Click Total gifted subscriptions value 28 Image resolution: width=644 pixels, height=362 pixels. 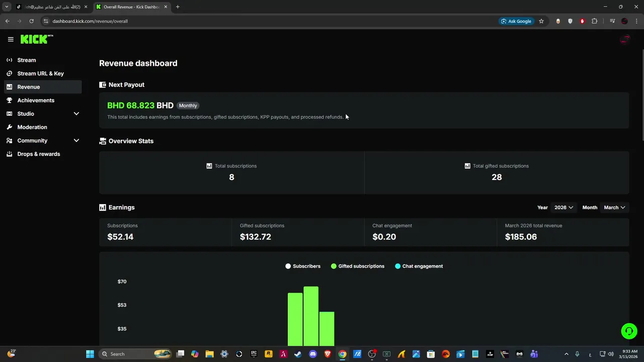click(497, 177)
